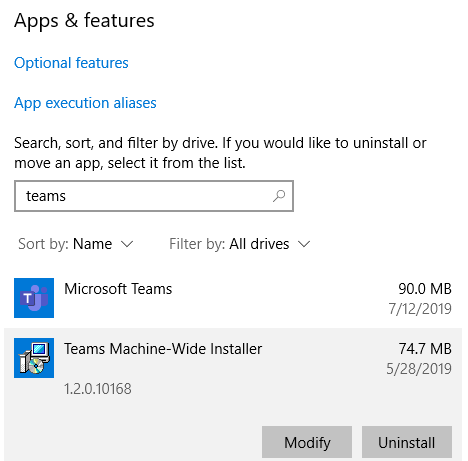Click the Uninstall button
This screenshot has height=461, width=468.
click(407, 442)
